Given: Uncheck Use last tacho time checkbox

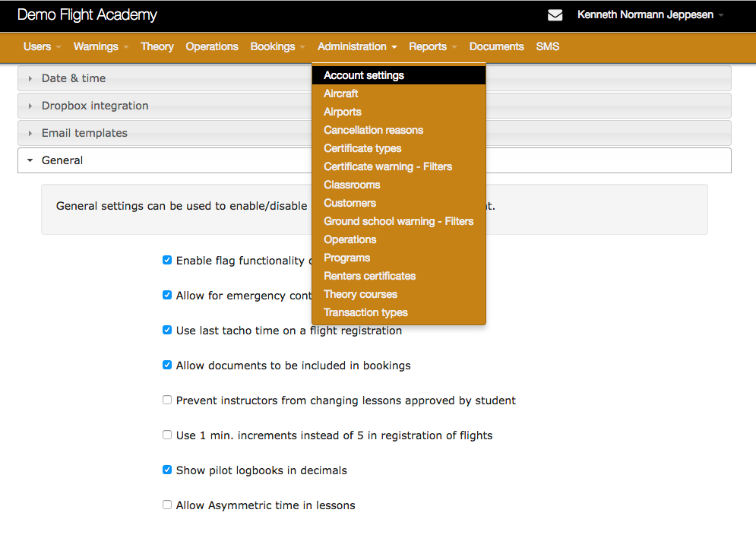Looking at the screenshot, I should point(167,330).
